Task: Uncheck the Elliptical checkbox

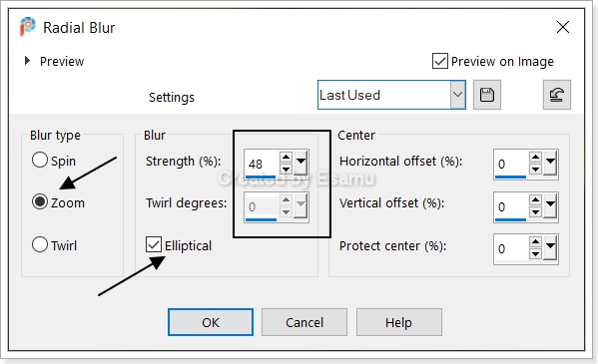Action: click(x=154, y=244)
